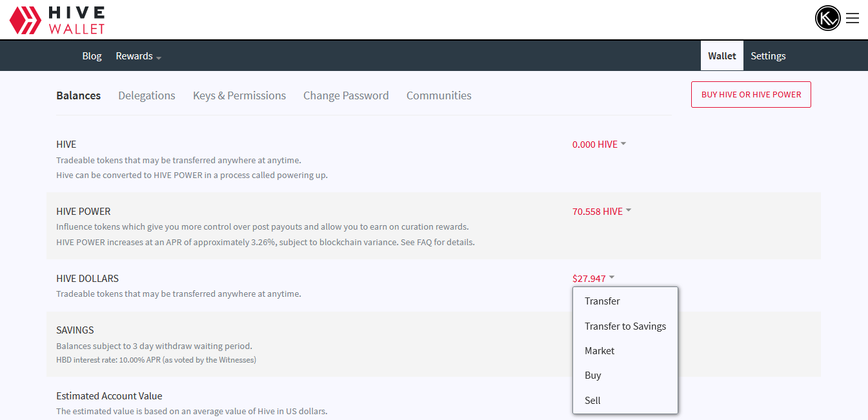
Task: Open the Change Password tab
Action: coord(346,95)
